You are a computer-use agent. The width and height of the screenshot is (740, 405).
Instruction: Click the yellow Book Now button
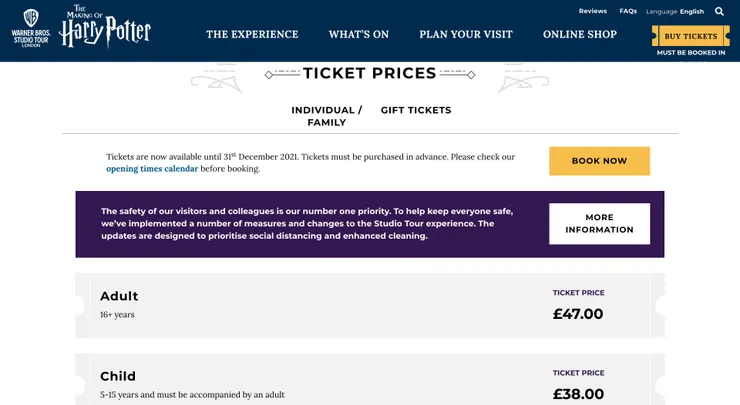point(599,161)
